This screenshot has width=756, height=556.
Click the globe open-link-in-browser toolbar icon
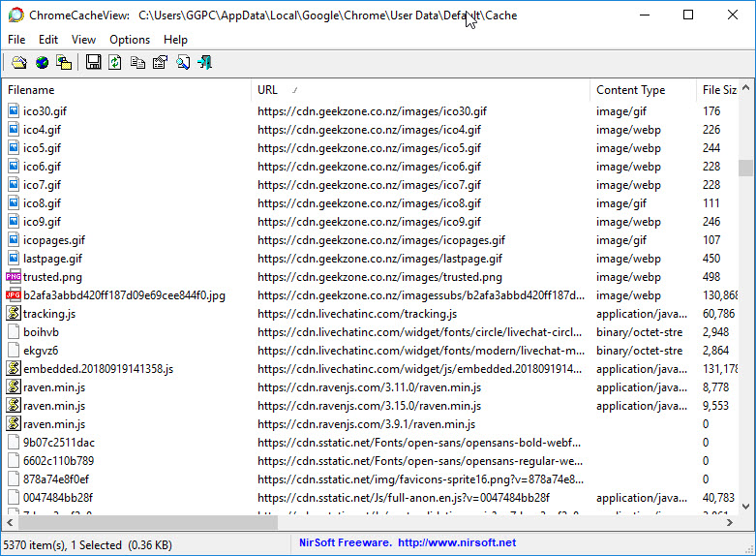click(42, 63)
